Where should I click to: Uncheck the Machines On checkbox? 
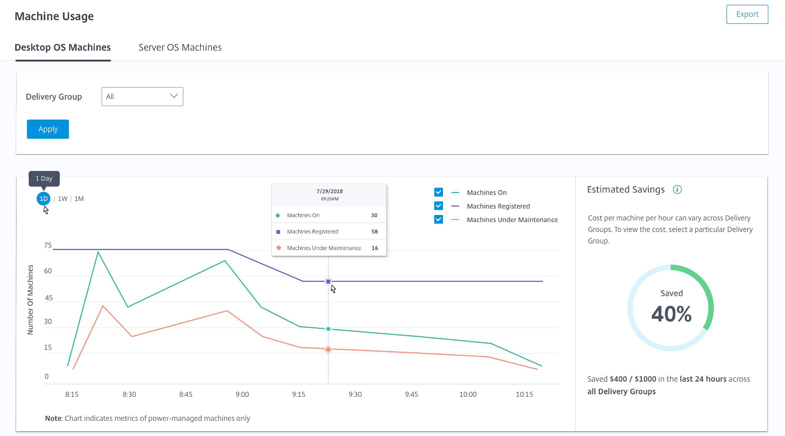438,192
